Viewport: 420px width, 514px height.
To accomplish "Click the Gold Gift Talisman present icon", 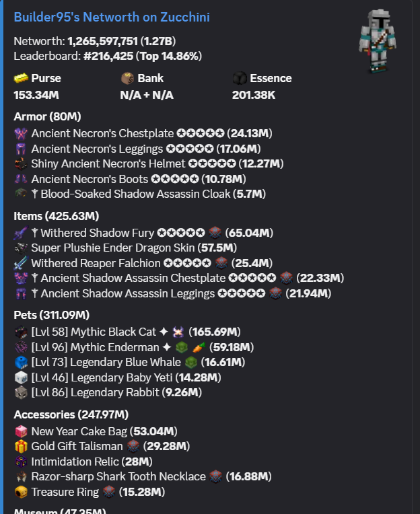I will pos(21,447).
